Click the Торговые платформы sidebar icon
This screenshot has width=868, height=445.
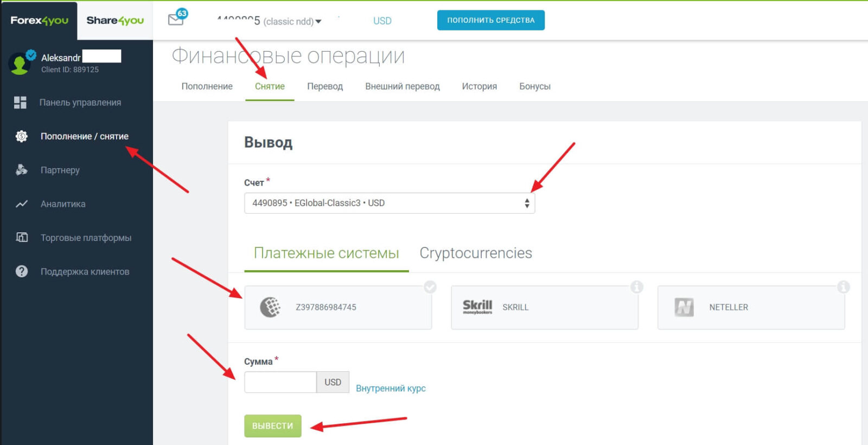pyautogui.click(x=22, y=237)
